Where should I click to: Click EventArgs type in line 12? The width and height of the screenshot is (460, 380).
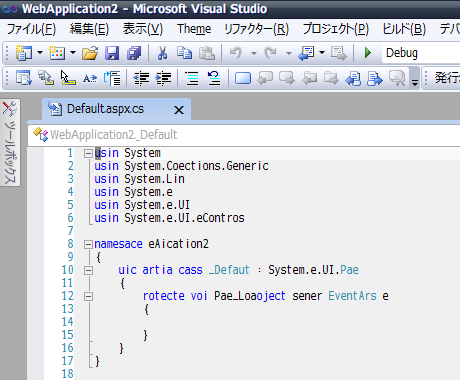pos(352,296)
